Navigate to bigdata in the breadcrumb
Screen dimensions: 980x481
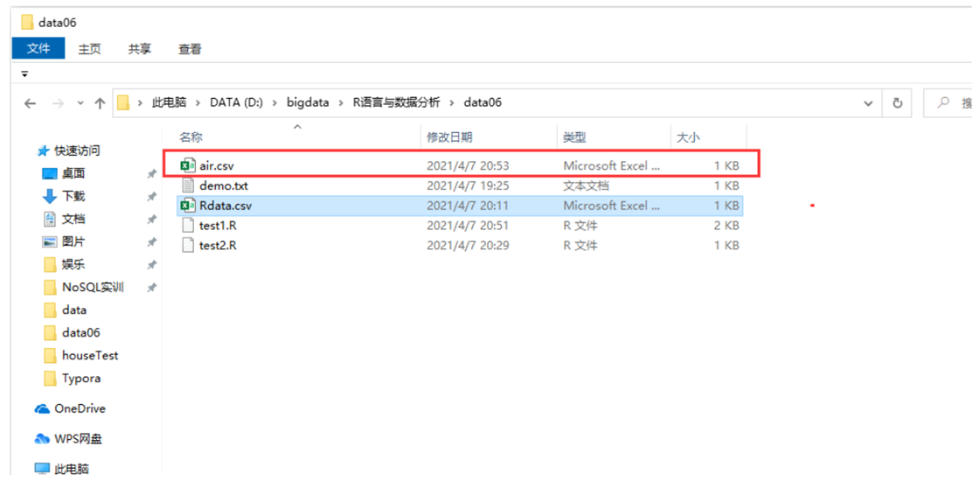coord(308,103)
